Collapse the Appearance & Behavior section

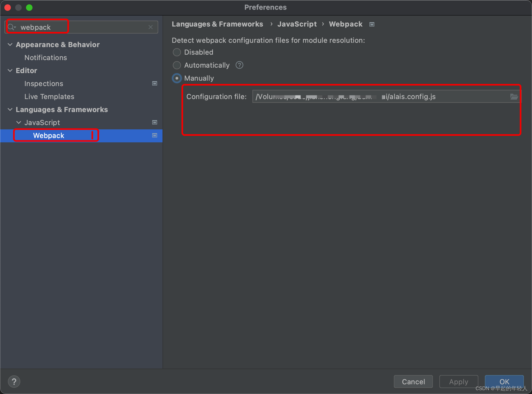point(10,44)
